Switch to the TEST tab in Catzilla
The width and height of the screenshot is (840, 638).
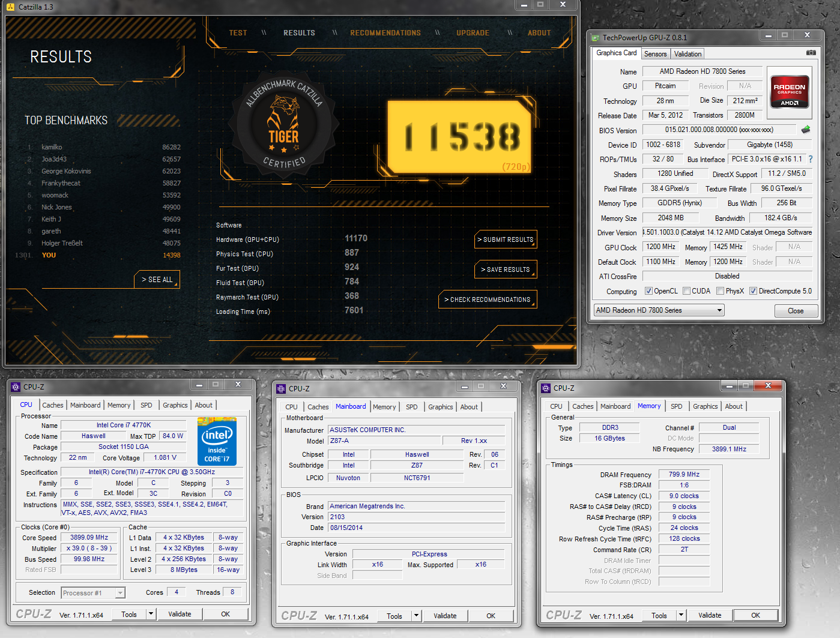point(238,33)
